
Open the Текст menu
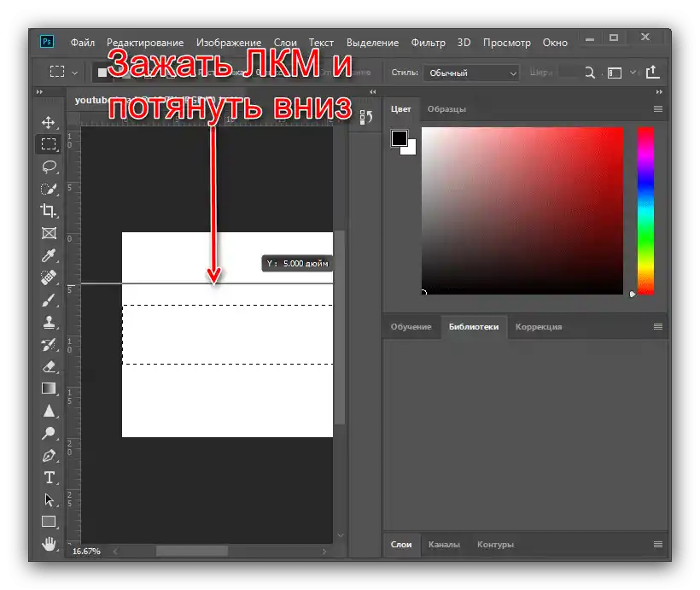321,43
